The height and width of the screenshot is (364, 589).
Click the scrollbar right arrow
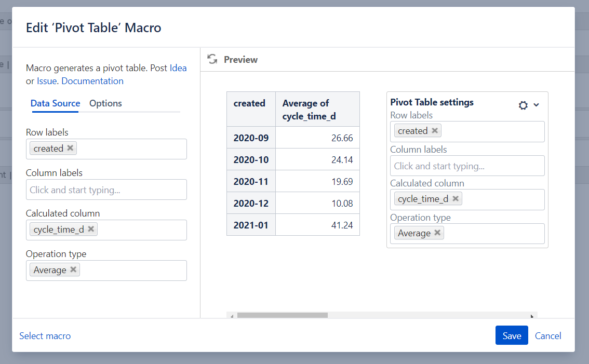click(532, 316)
